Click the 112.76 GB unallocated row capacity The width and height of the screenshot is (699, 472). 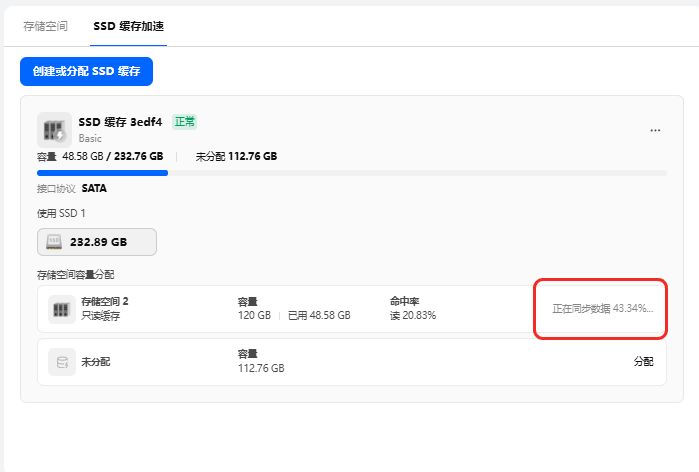[261, 368]
